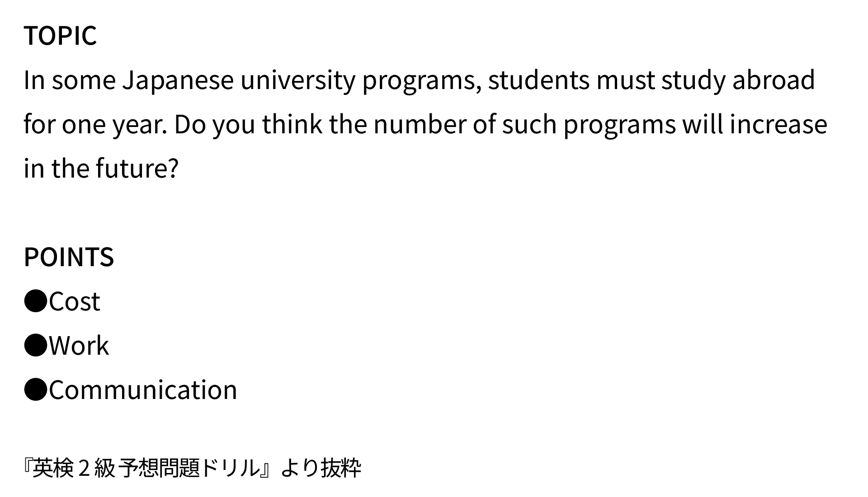Click the black bullet before Communication

click(35, 390)
